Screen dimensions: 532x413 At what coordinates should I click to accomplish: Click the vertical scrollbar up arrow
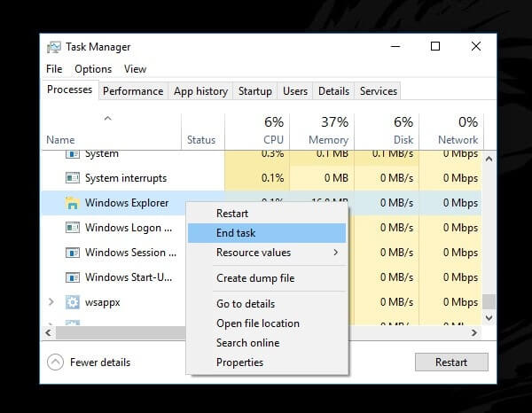tap(489, 159)
